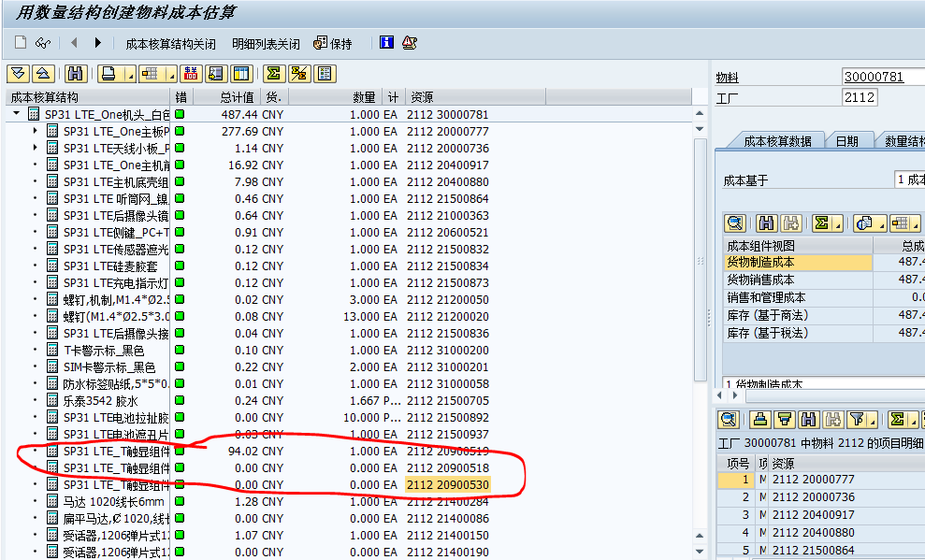Select the sort descending icon in item detail toolbar
The height and width of the screenshot is (560, 925).
pyautogui.click(x=786, y=419)
